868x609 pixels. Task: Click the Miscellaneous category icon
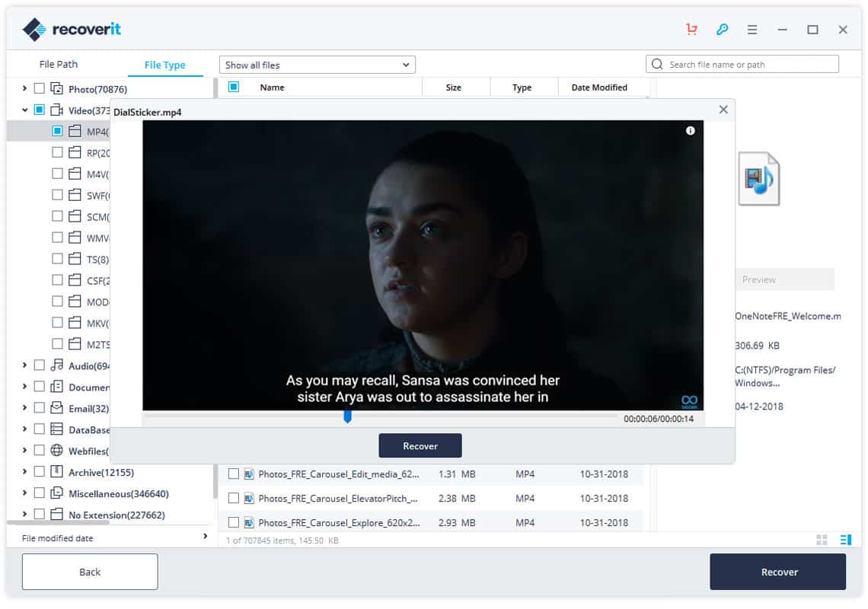(x=56, y=493)
